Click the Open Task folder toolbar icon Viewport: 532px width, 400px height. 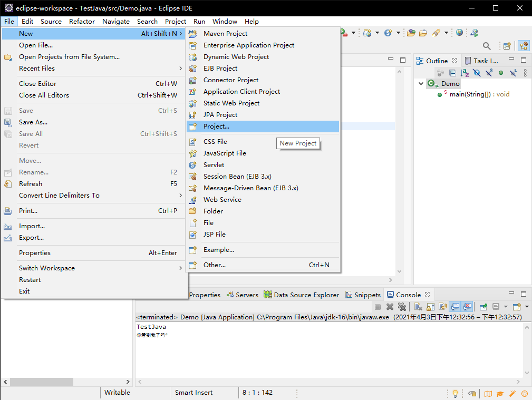point(423,33)
